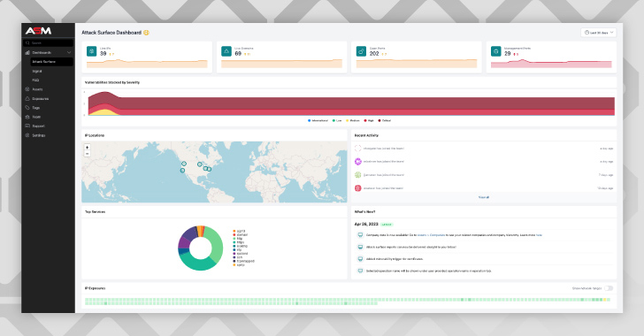Toggle the Informational legend item

point(318,121)
